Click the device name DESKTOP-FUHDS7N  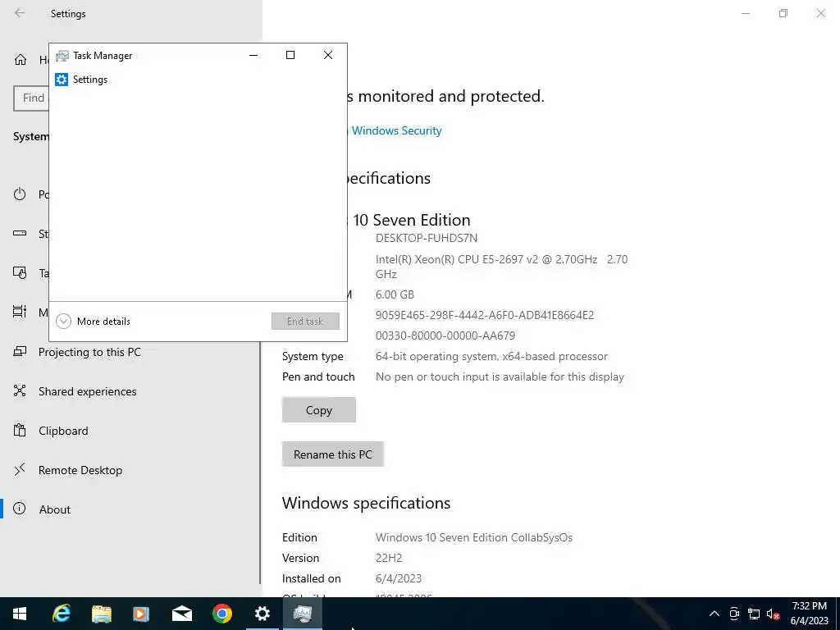[x=427, y=238]
